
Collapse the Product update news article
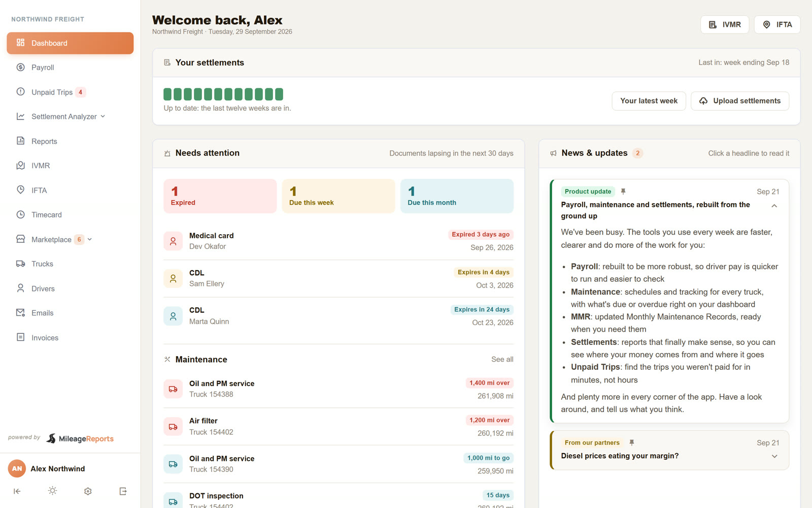coord(774,206)
